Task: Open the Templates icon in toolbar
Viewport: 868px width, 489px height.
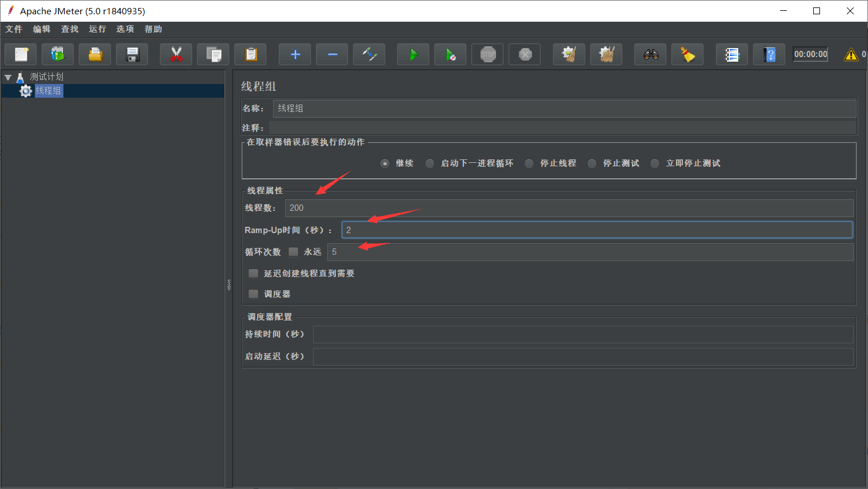Action: click(x=58, y=54)
